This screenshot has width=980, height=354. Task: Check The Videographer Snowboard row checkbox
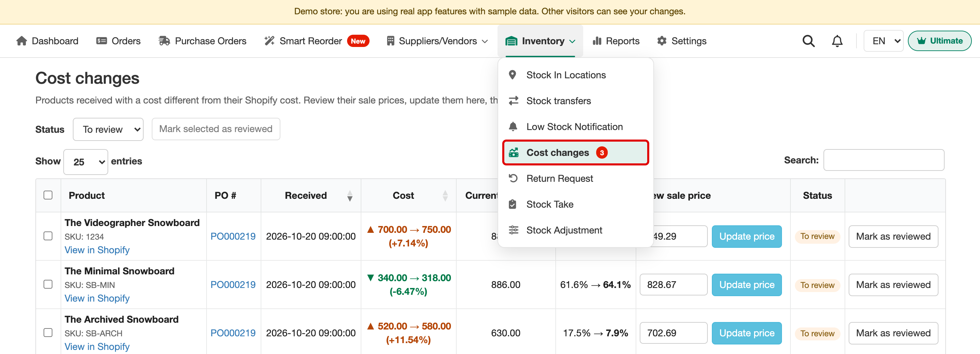(48, 236)
